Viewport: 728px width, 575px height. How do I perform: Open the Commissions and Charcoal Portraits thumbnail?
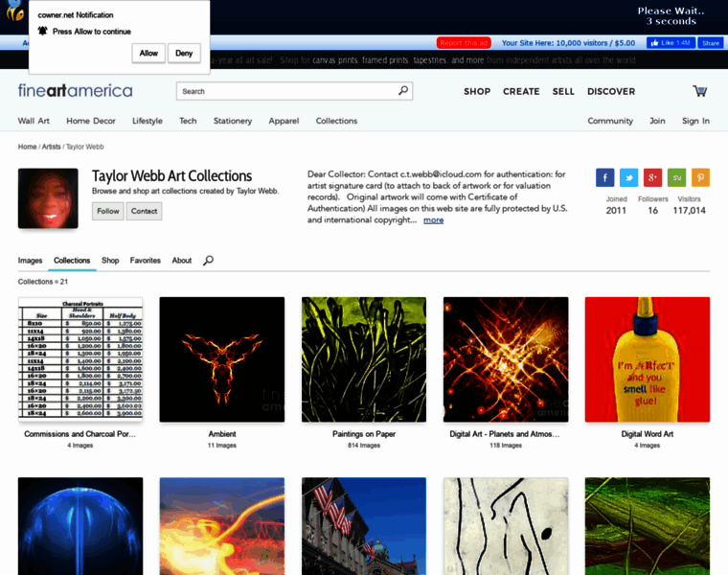[x=80, y=359]
